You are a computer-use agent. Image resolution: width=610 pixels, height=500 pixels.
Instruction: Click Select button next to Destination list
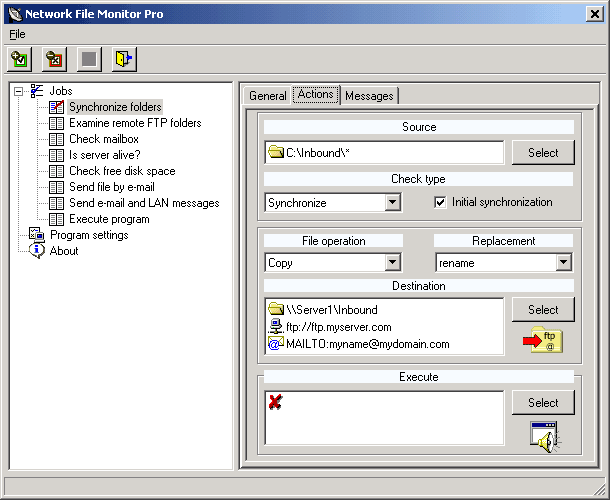(543, 310)
